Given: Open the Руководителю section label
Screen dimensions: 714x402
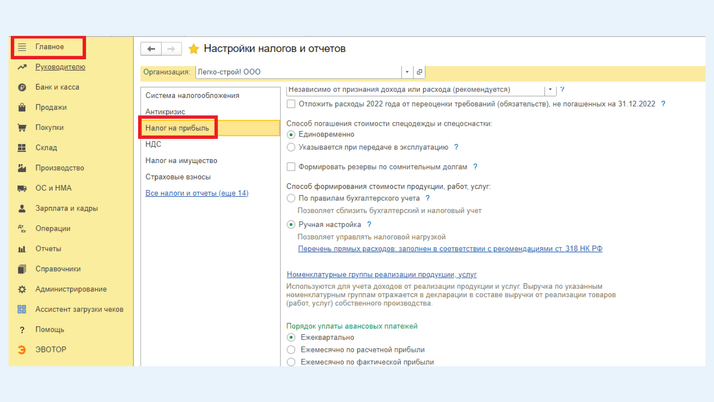Looking at the screenshot, I should coord(60,67).
